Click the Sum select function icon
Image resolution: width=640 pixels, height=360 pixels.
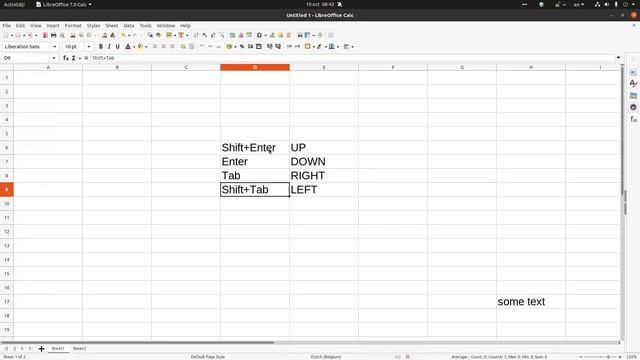click(73, 58)
